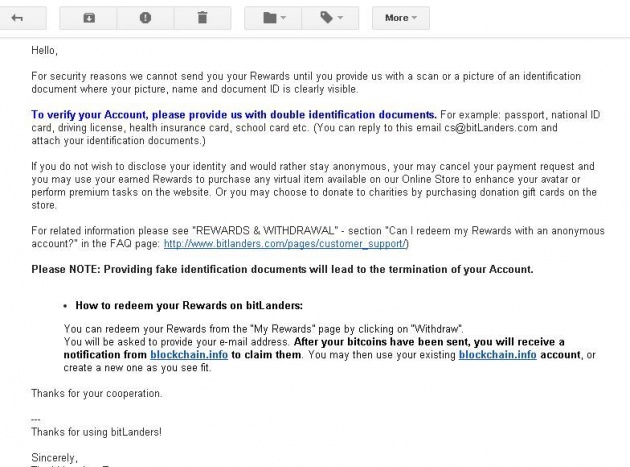This screenshot has height=467, width=630.
Task: Click the folder icon in the toolbar
Action: coord(270,18)
